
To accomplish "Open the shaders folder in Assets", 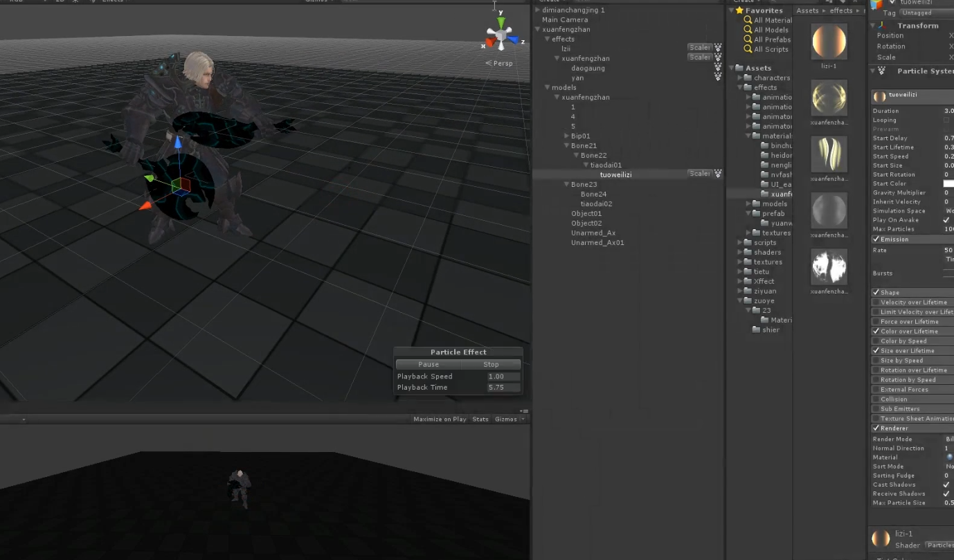I will pos(763,252).
